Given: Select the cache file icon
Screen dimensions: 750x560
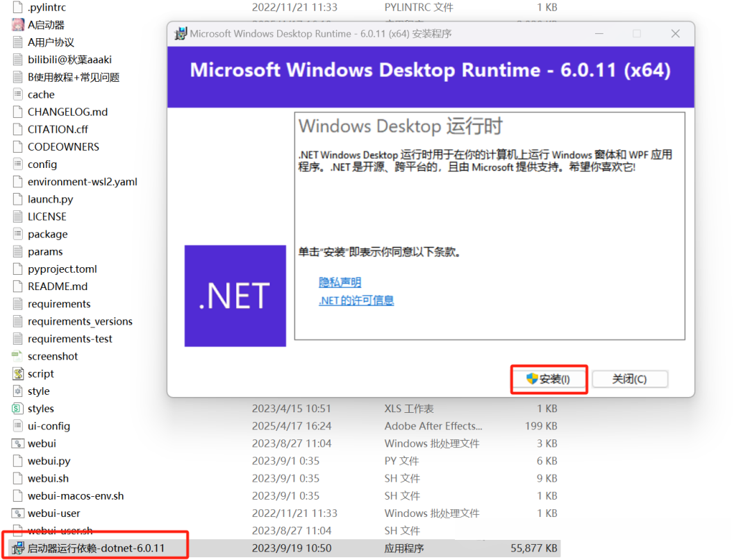Looking at the screenshot, I should pos(17,94).
